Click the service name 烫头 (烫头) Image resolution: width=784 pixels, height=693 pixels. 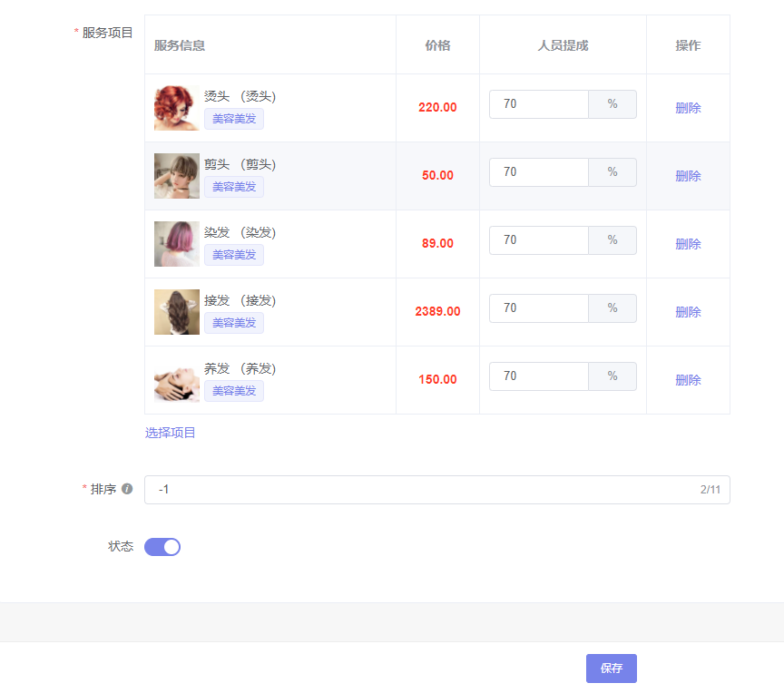(240, 96)
